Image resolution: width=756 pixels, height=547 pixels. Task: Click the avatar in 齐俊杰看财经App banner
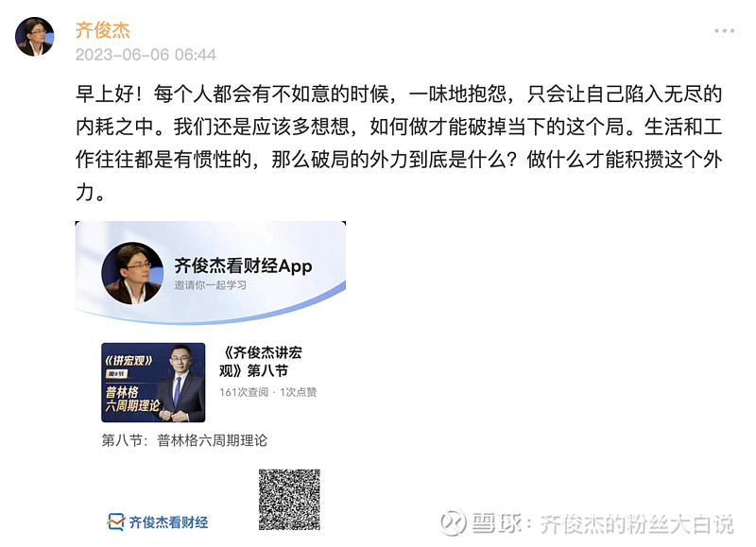pos(132,273)
